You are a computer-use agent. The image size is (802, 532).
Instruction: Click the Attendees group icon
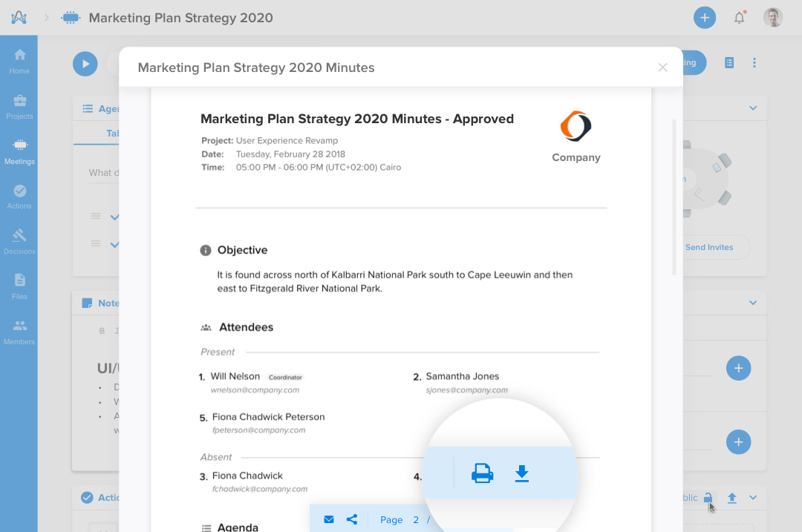(206, 327)
